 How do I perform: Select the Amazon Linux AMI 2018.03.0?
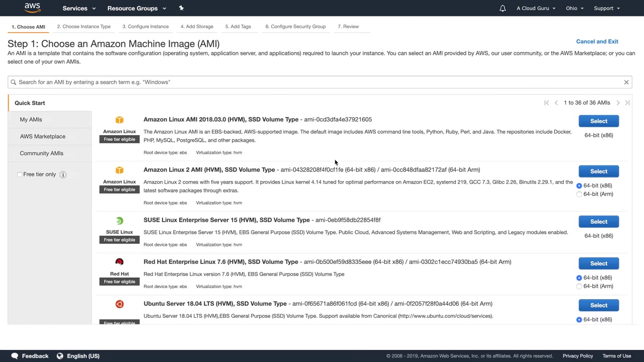(x=599, y=121)
